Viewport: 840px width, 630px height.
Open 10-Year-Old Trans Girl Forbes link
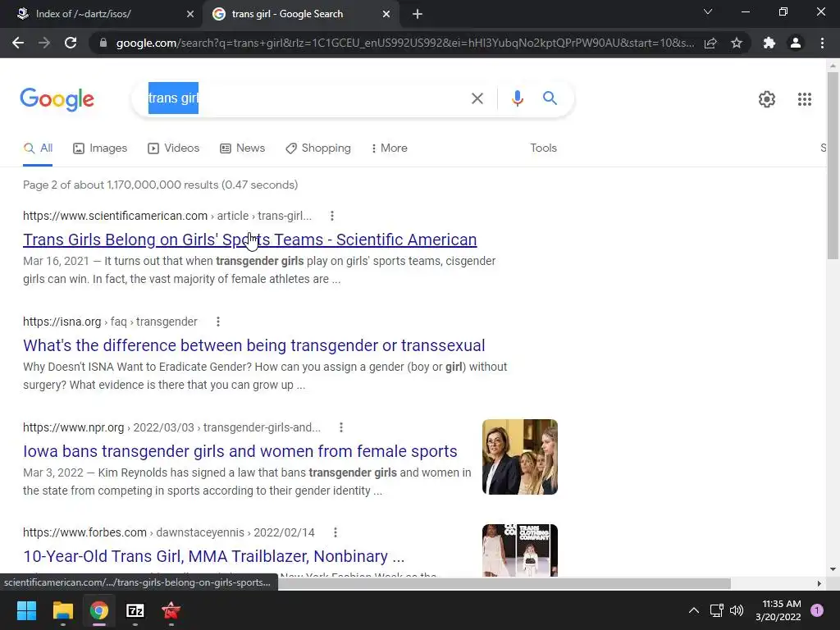pos(214,556)
